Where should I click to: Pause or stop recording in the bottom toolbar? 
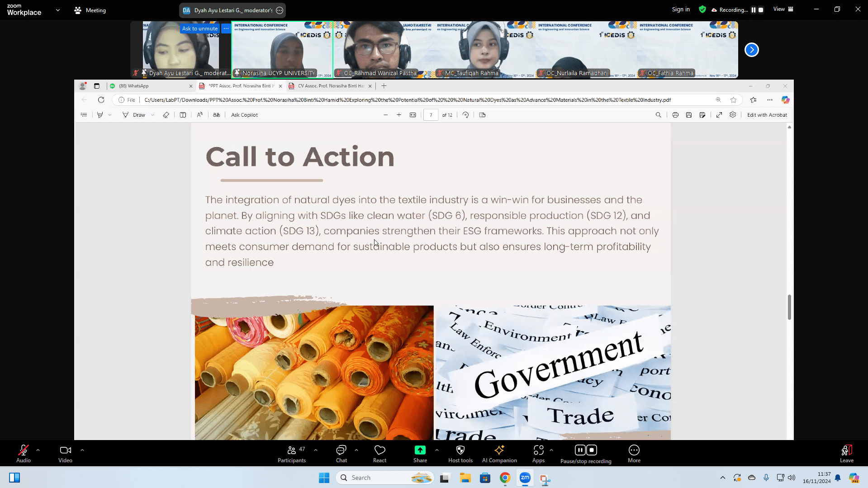pos(586,454)
